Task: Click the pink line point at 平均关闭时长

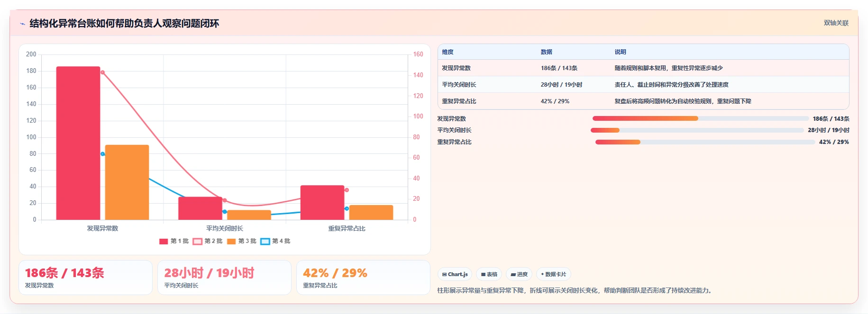Action: point(225,200)
